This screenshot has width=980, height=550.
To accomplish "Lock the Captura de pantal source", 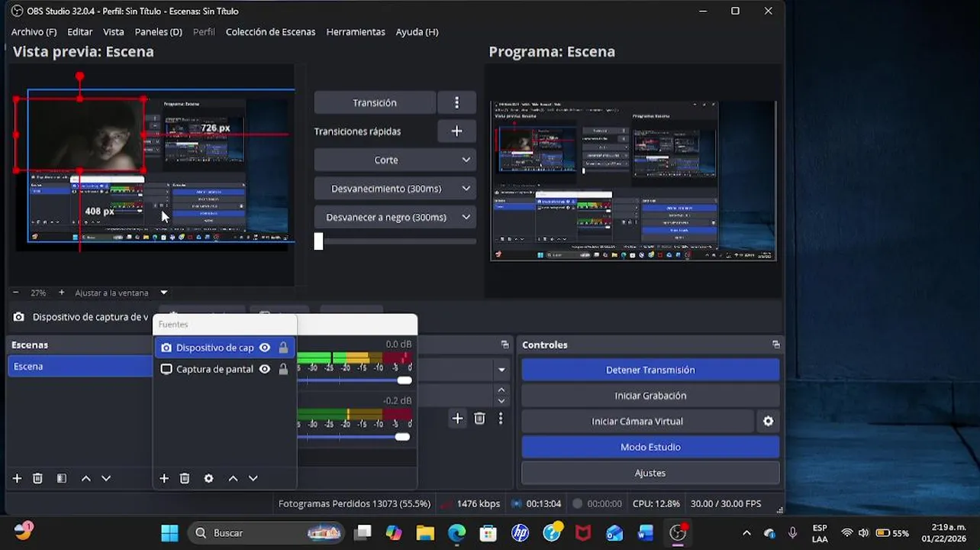I will click(283, 369).
